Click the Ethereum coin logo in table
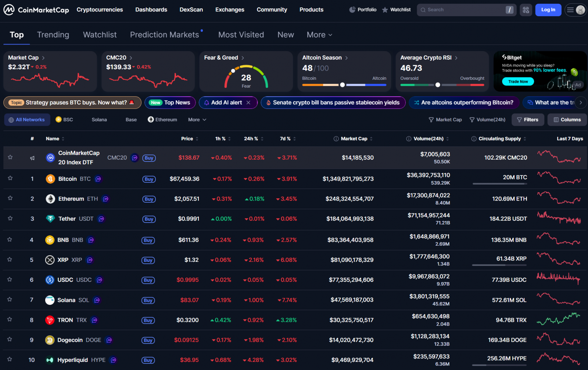The height and width of the screenshot is (370, 588). 50,199
